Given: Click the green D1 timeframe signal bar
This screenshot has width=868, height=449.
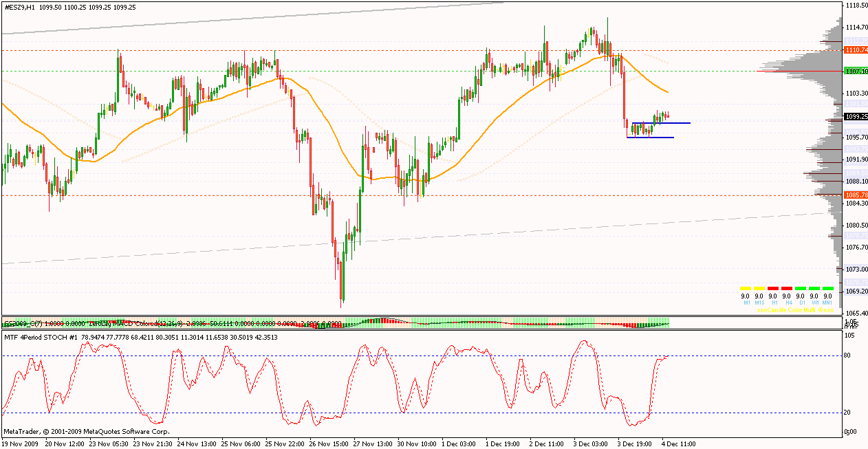Looking at the screenshot, I should (x=800, y=288).
